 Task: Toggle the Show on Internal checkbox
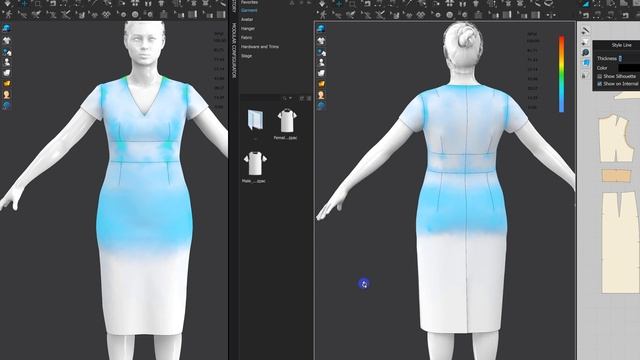(600, 84)
